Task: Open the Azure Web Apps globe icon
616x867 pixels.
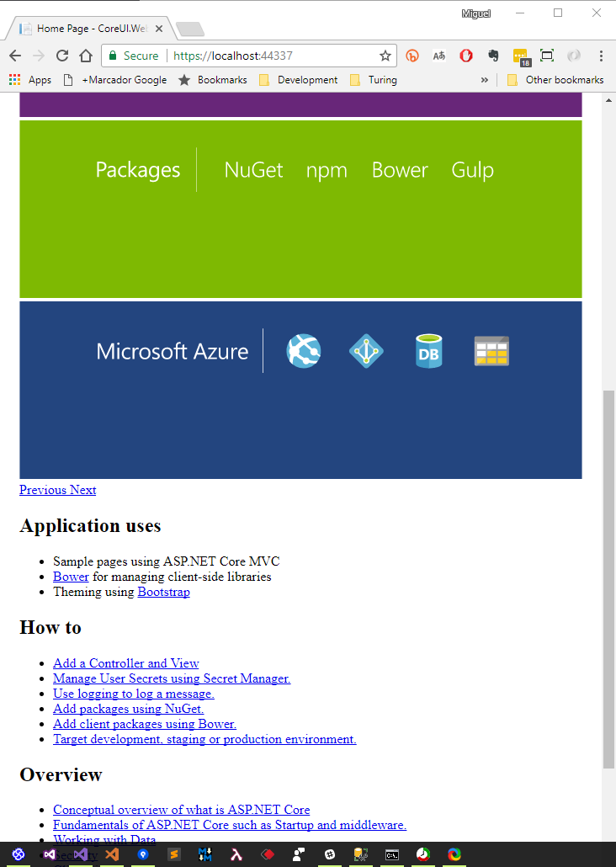Action: (x=304, y=351)
